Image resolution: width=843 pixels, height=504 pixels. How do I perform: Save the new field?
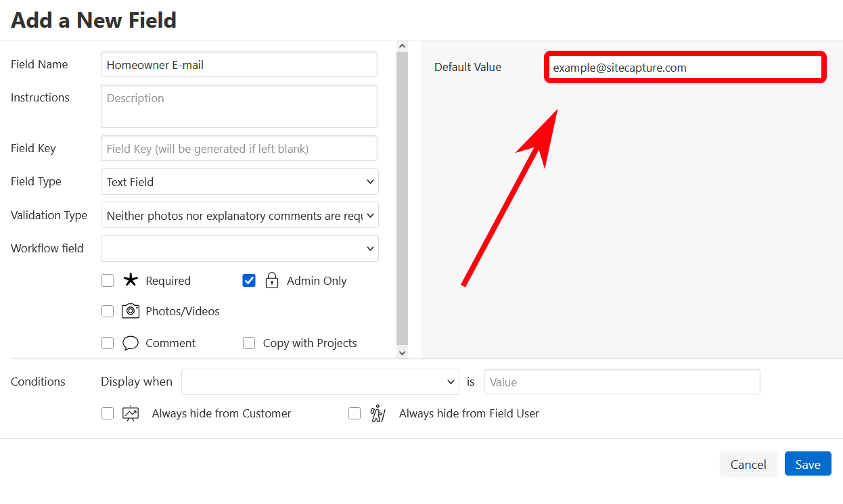coord(808,464)
